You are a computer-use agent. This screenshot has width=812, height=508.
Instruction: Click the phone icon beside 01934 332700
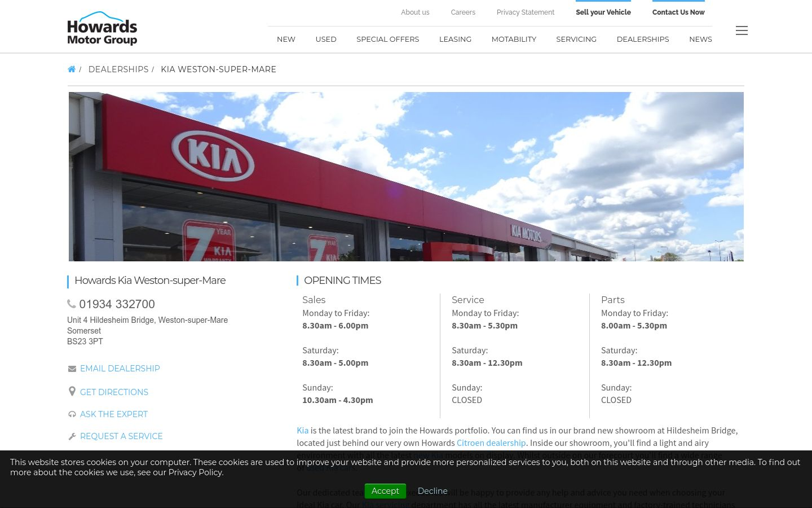coord(72,304)
